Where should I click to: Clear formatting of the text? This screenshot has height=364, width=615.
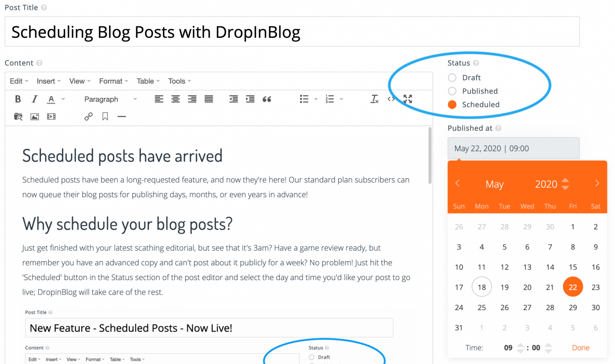pyautogui.click(x=374, y=99)
